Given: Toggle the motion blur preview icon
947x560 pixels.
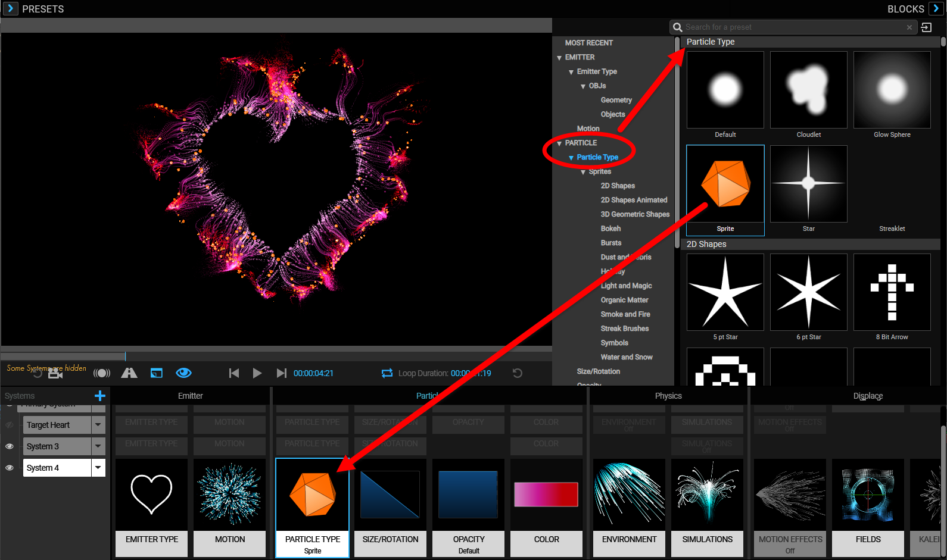Looking at the screenshot, I should click(102, 373).
